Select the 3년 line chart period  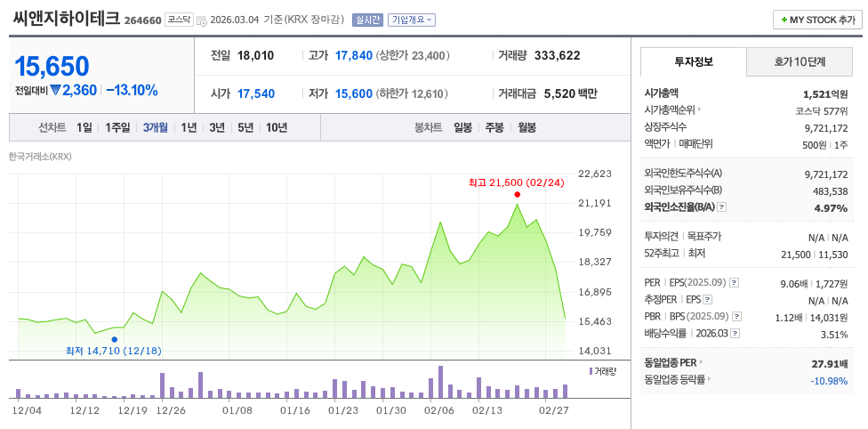point(217,127)
